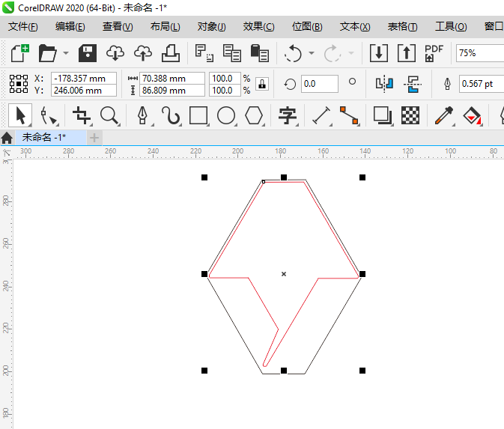Switch to the 未命名 -1* document tab
The width and height of the screenshot is (504, 429).
[x=43, y=137]
